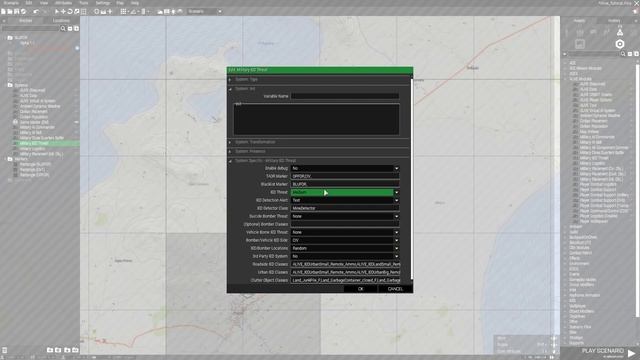Select the Logic Entities sub-mode icon
The width and height of the screenshot is (640, 360).
580,44
